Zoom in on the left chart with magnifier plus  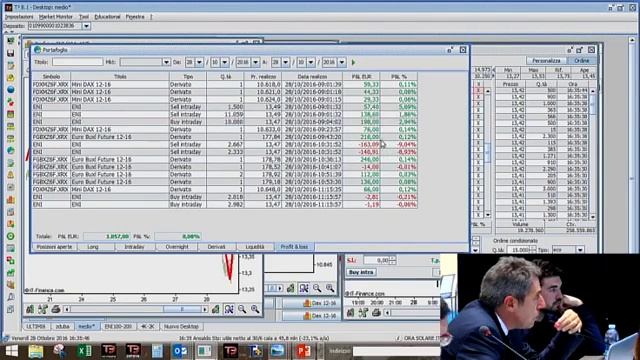(255, 309)
